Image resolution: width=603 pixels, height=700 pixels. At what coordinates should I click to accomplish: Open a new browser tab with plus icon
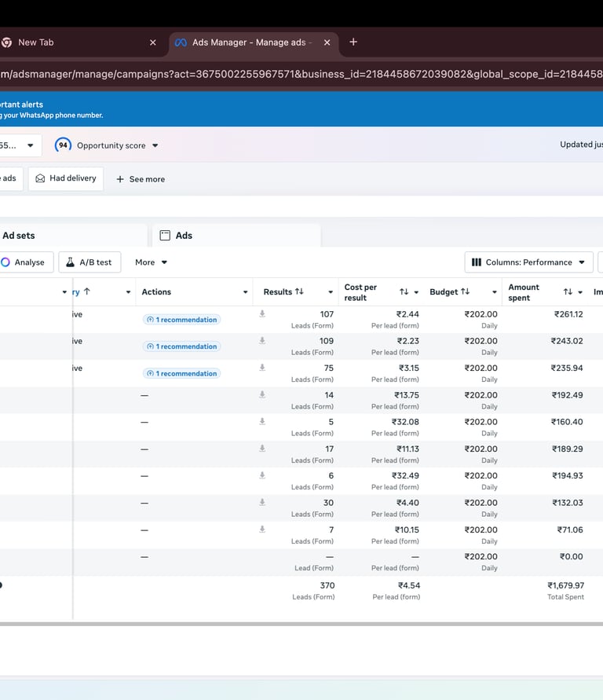tap(353, 42)
